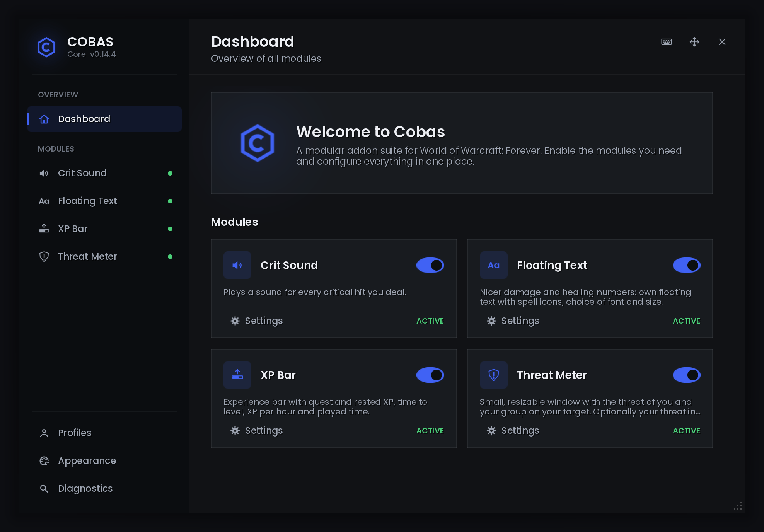
Task: Click the Floating Text card title
Action: point(552,265)
